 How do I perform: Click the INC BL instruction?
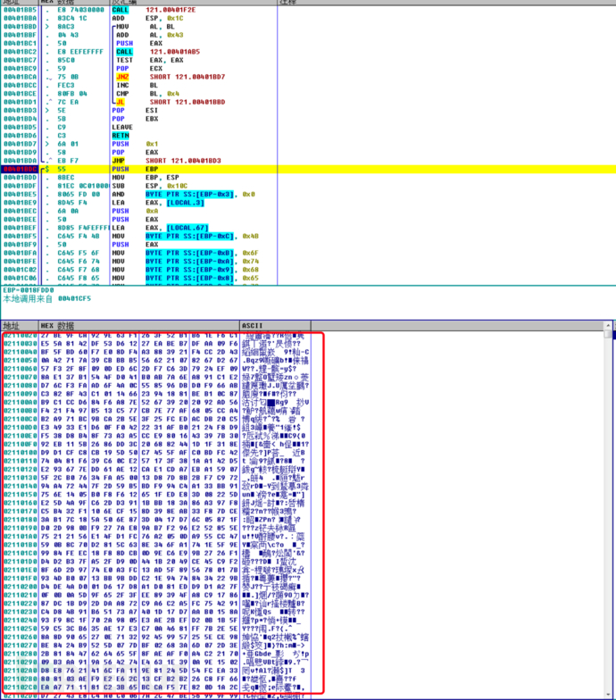pyautogui.click(x=137, y=86)
